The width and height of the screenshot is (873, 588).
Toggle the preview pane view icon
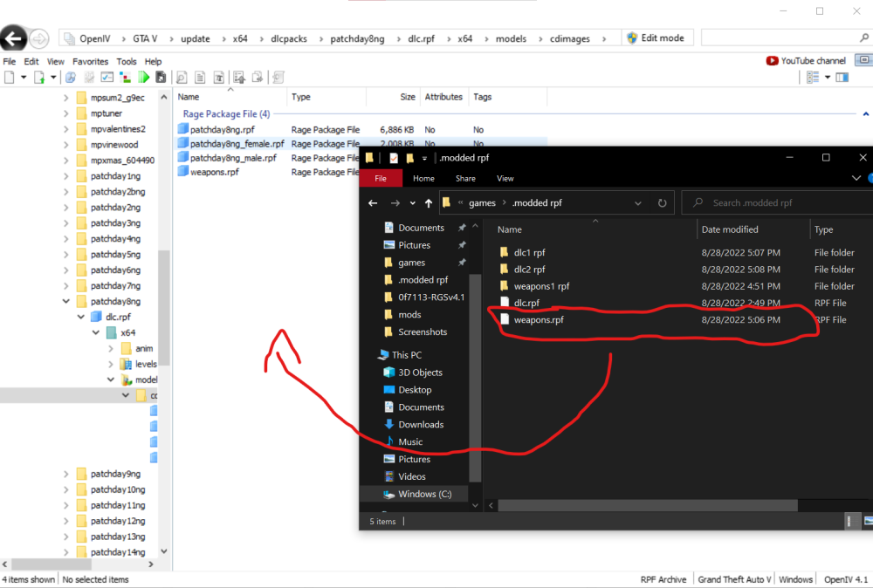[x=842, y=78]
